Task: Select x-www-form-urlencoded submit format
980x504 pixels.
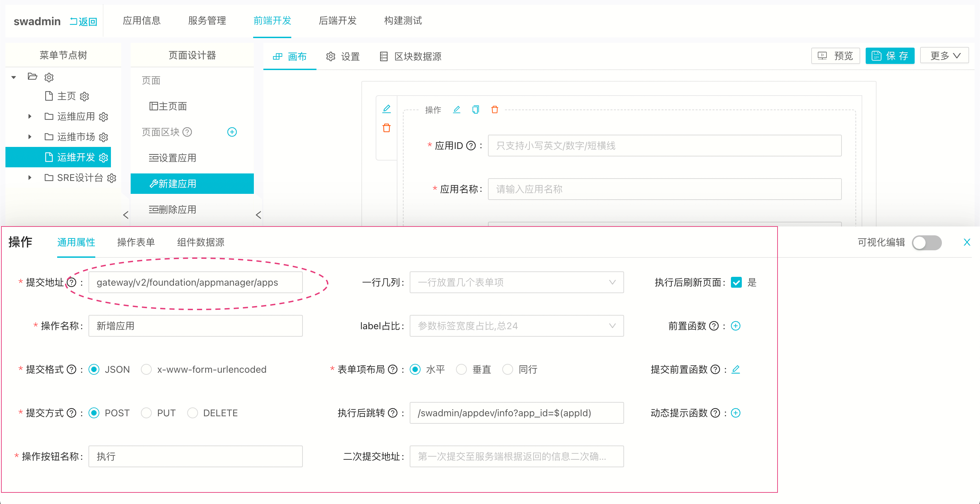Action: click(146, 369)
